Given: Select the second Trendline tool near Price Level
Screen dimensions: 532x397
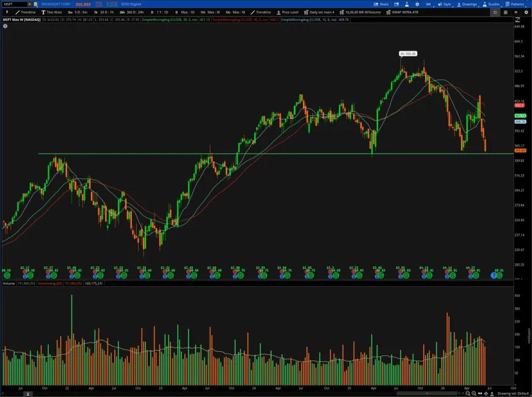Looking at the screenshot, I should pyautogui.click(x=260, y=12).
